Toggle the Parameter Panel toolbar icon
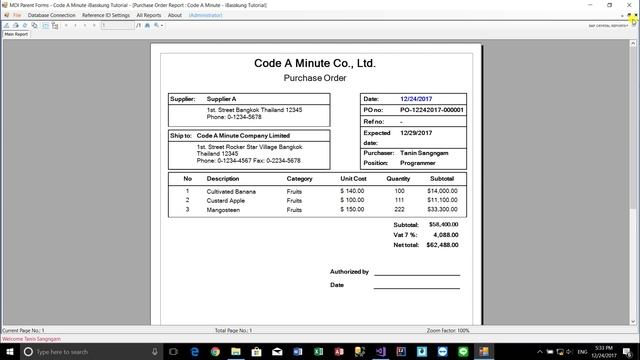640x360 pixels. (45, 25)
